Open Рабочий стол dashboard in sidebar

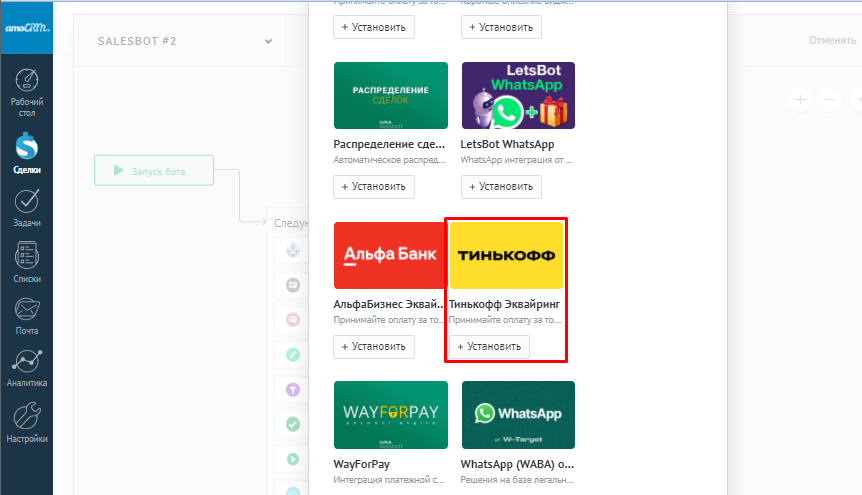[26, 92]
